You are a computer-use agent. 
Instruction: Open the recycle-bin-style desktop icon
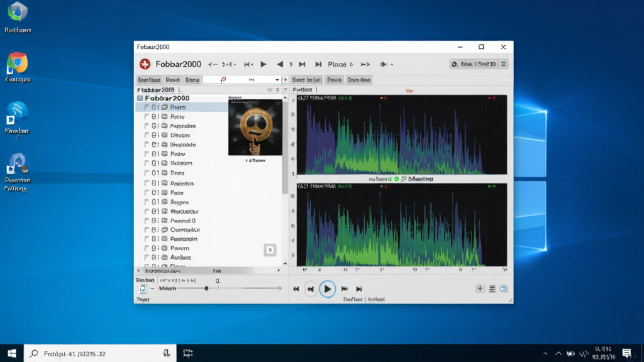[x=17, y=12]
